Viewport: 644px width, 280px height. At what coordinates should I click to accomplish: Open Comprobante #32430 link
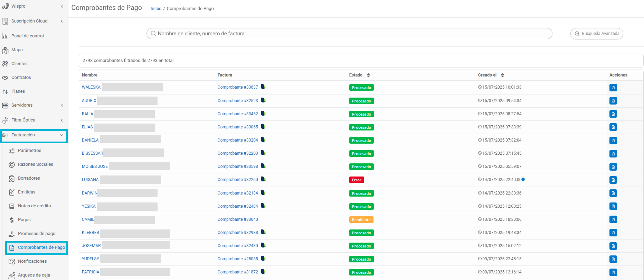(238, 246)
